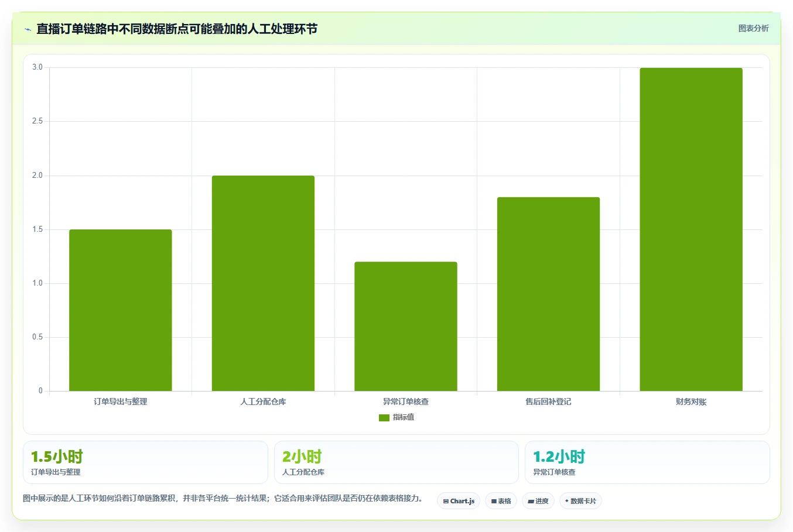This screenshot has width=793, height=532.
Task: Click the 进度 tag chip
Action: (538, 501)
